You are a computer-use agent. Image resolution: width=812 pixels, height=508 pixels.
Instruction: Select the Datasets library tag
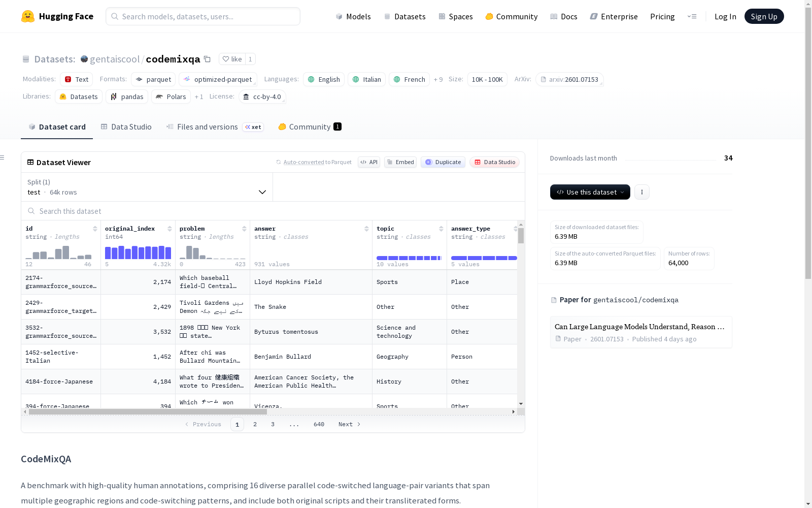tap(79, 97)
